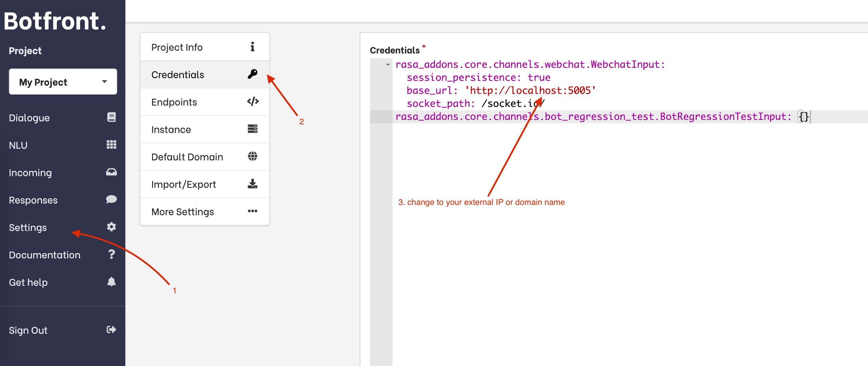868x366 pixels.
Task: Open Responses via the chat bubble icon
Action: coord(111,199)
